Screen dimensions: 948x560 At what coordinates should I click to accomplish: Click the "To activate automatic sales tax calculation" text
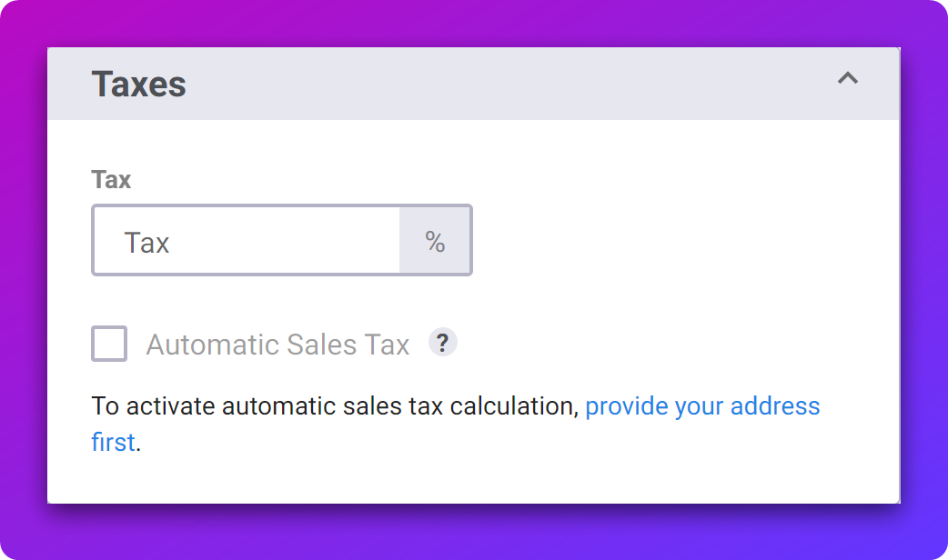click(335, 406)
